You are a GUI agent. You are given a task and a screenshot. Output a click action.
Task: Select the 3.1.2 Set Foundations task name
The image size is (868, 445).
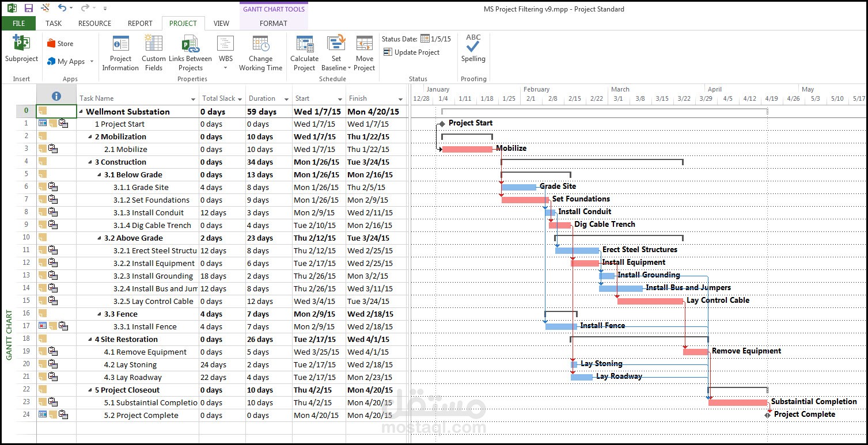click(x=151, y=200)
